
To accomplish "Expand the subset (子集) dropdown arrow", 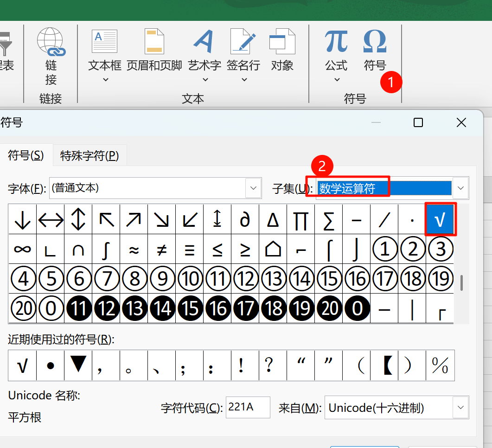I will pos(460,188).
